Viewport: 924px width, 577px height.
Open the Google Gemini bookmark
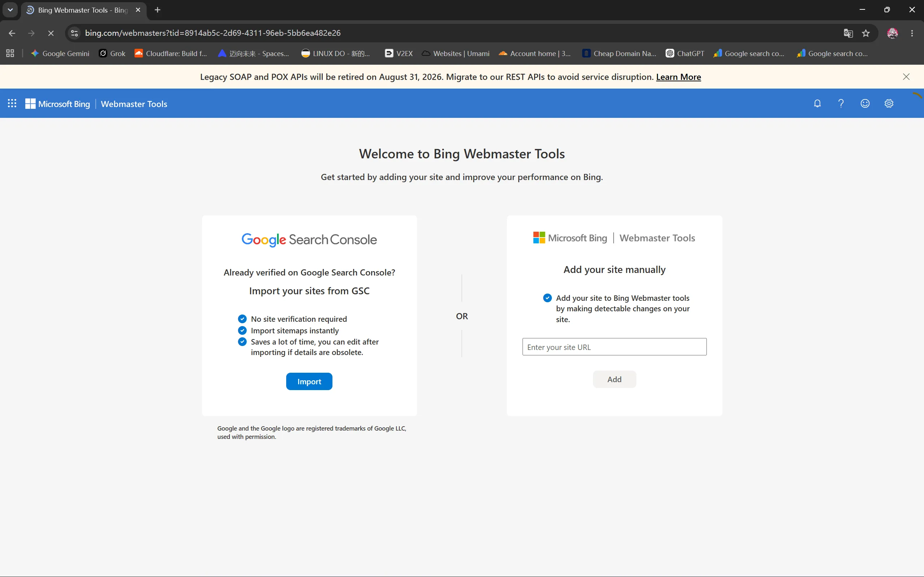(60, 54)
